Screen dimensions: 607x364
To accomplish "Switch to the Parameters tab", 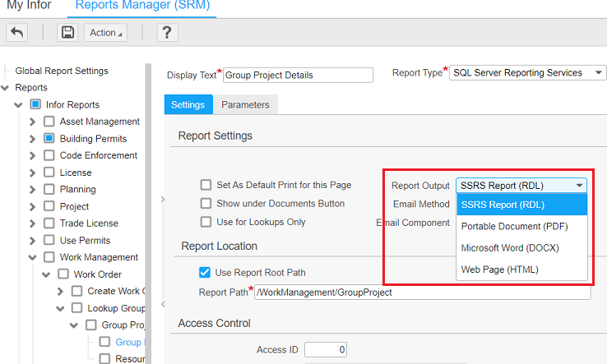I will point(245,105).
